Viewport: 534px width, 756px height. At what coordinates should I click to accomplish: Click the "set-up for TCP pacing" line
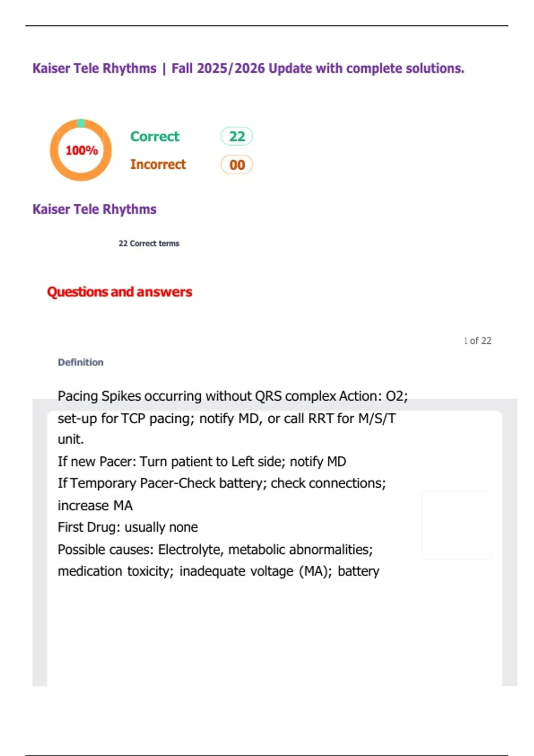[x=227, y=418]
